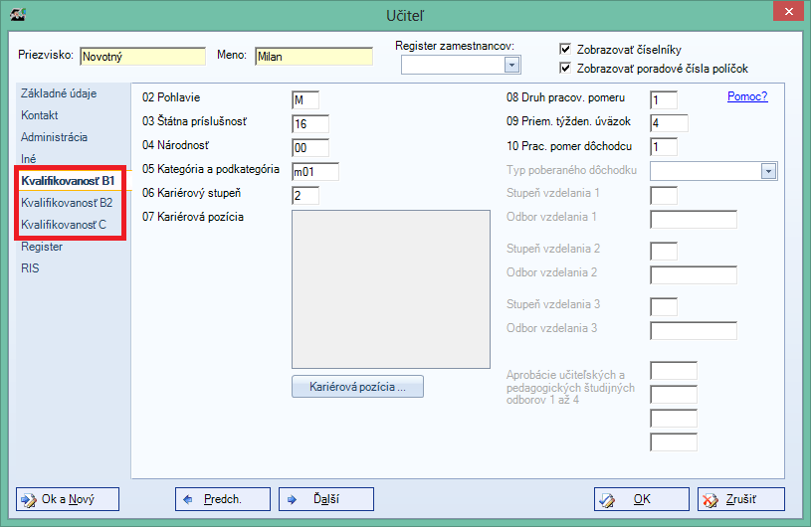Close the Učiteľ dialog window
Image resolution: width=812 pixels, height=527 pixels.
pyautogui.click(x=788, y=11)
